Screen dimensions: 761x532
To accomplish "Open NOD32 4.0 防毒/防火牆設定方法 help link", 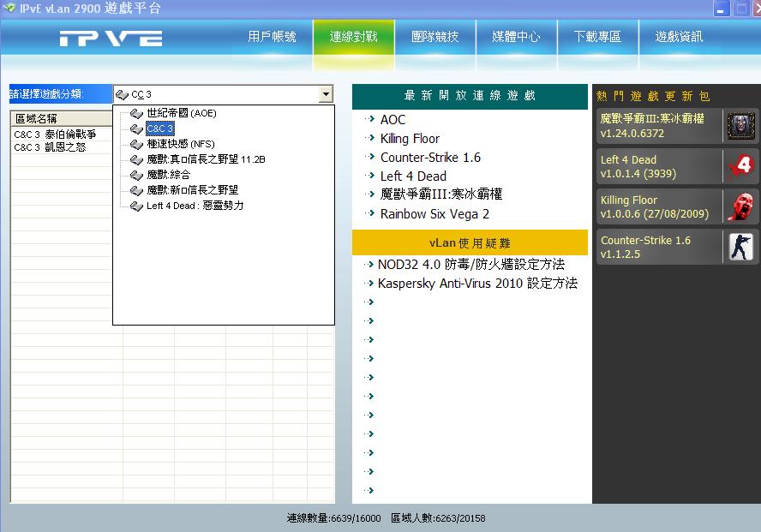I will coord(470,265).
